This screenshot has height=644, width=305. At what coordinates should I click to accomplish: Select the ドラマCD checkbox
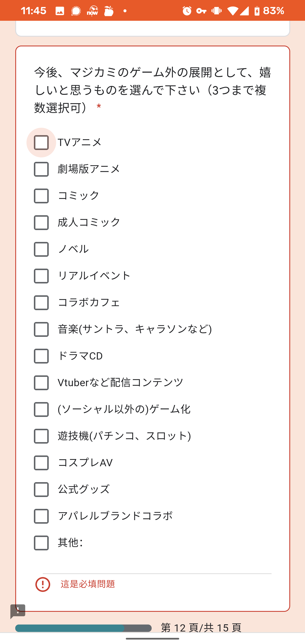41,356
